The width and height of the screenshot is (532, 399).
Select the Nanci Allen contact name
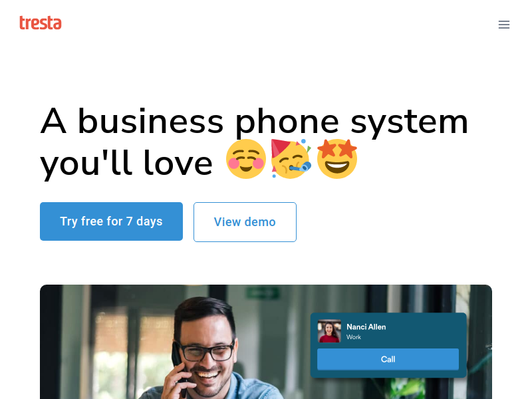tap(366, 327)
